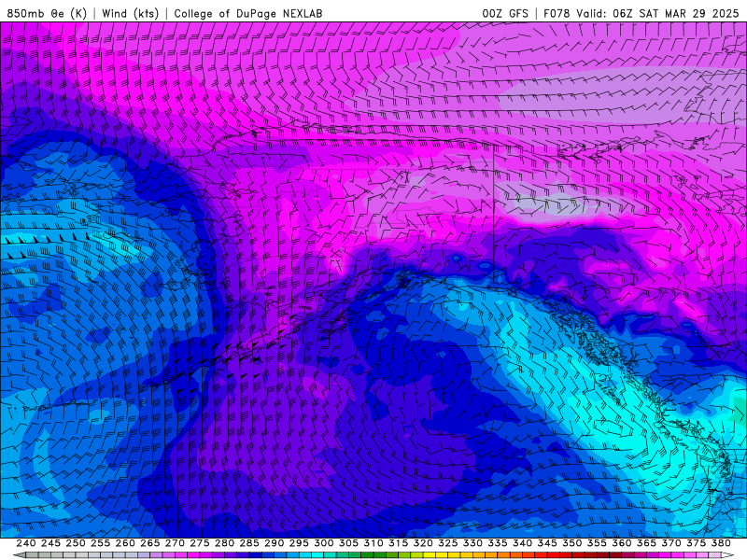Click the 275 value on the color scale
747x560 pixels.
(200, 543)
